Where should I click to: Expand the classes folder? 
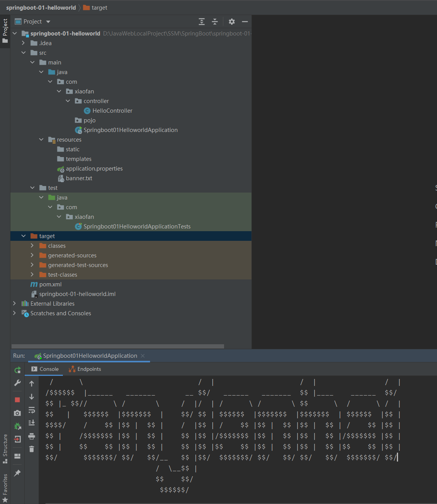(x=32, y=245)
